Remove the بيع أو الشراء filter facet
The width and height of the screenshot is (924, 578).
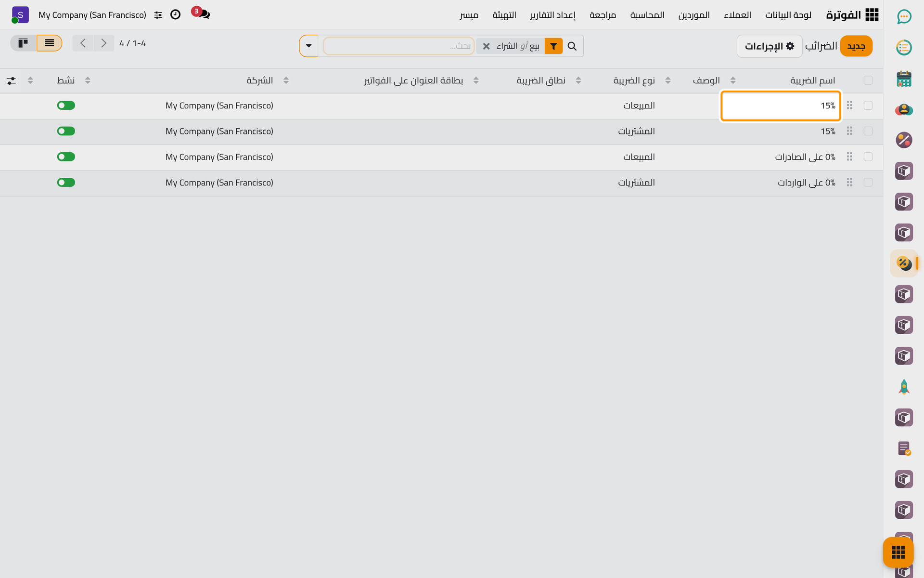486,46
